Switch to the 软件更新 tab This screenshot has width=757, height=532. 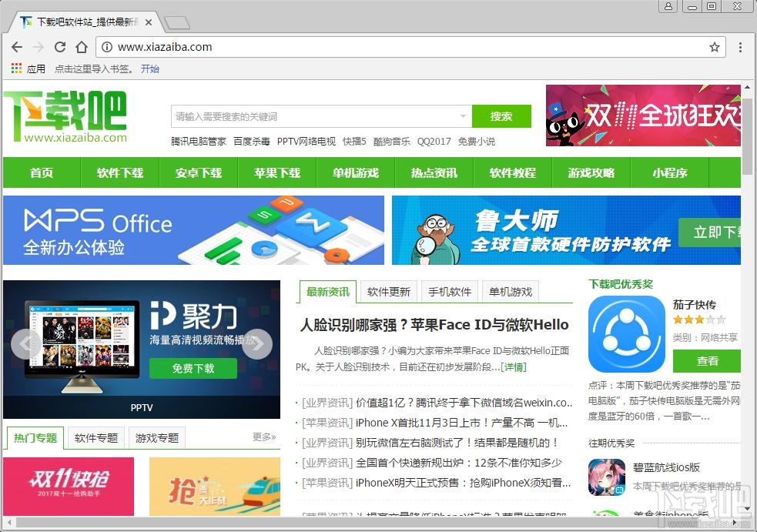tap(389, 292)
